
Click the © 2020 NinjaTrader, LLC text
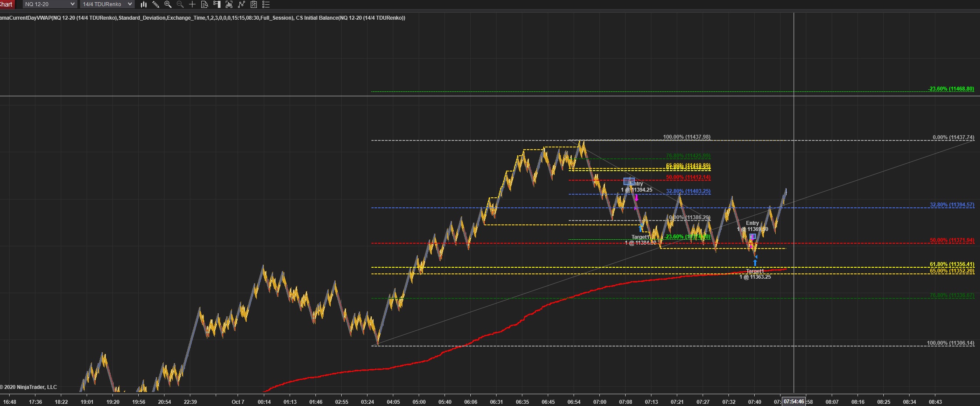click(x=28, y=387)
